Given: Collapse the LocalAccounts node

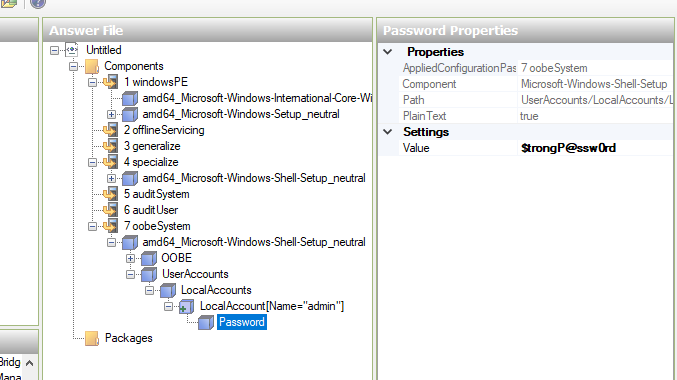Looking at the screenshot, I should pyautogui.click(x=149, y=290).
